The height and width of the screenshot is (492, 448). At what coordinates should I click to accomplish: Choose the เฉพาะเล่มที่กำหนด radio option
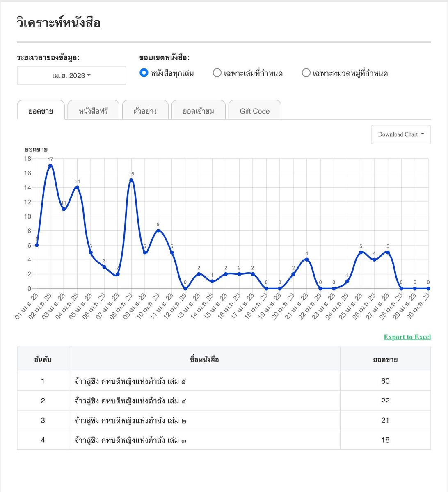pyautogui.click(x=217, y=73)
